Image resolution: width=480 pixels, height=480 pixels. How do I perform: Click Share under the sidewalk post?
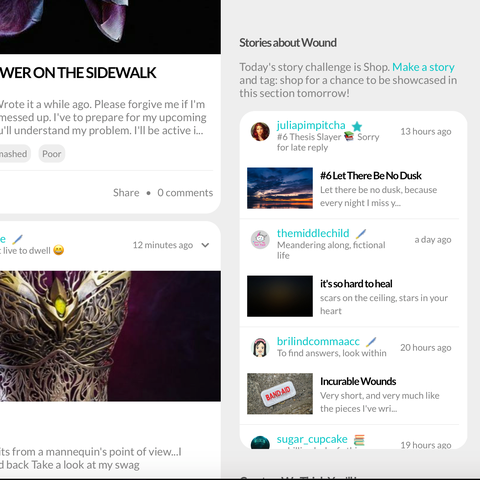(x=126, y=193)
